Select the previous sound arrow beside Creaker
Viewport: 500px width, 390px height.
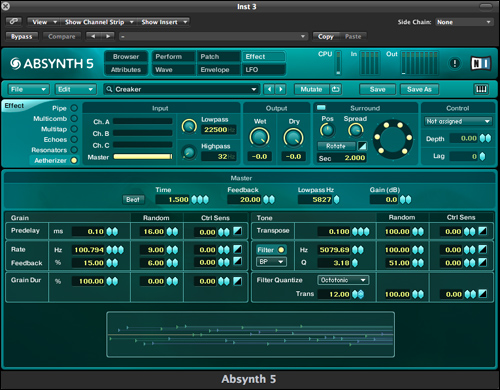tap(269, 89)
